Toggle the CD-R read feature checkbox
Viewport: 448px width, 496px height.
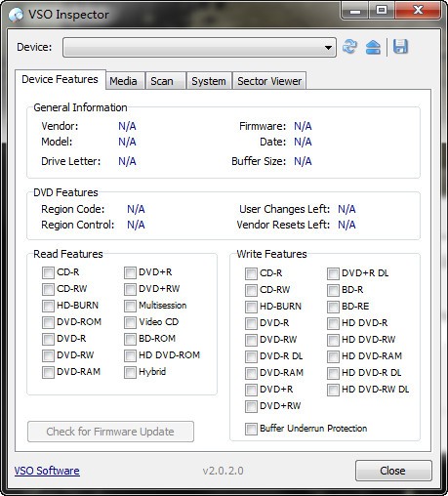tap(48, 272)
